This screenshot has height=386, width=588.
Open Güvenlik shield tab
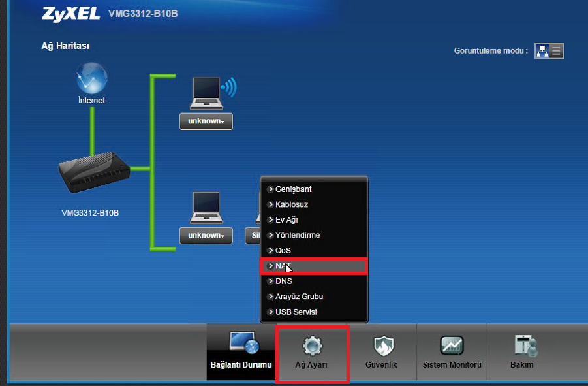(381, 352)
